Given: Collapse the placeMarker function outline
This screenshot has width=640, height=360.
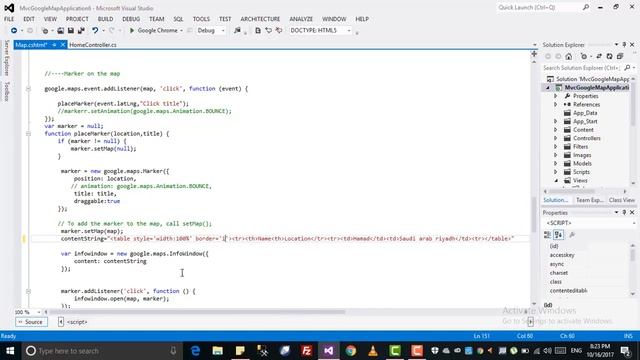Looking at the screenshot, I should [28, 133].
